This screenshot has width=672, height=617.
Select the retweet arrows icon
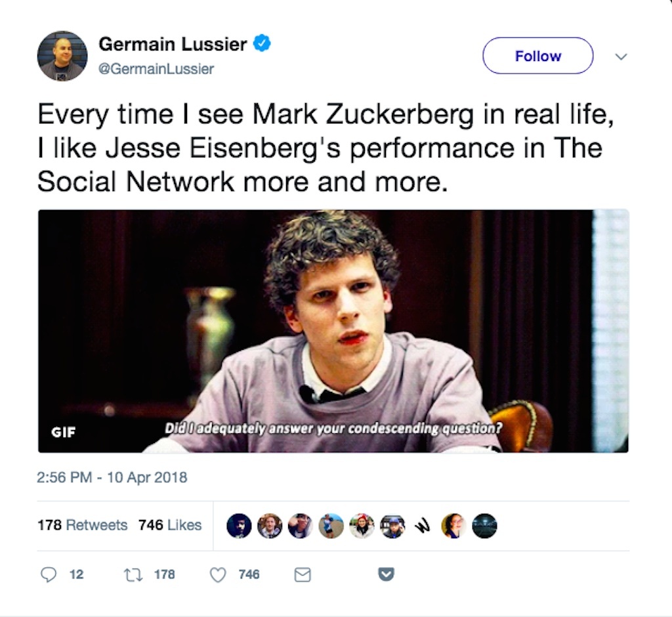tap(133, 575)
